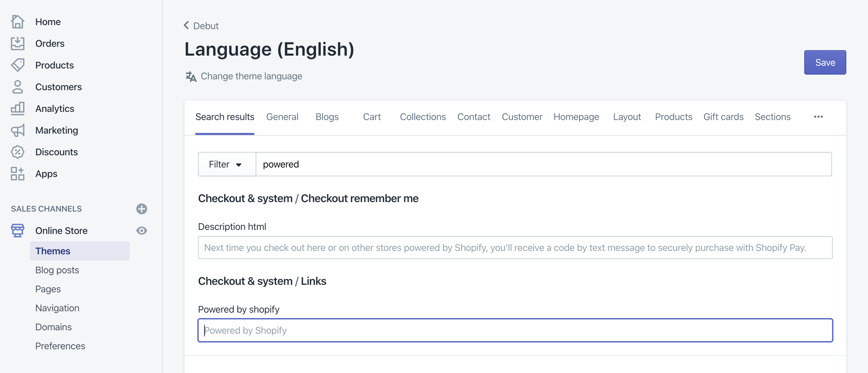Open Analytics bar chart icon
Screen dimensions: 868x373
coord(18,109)
